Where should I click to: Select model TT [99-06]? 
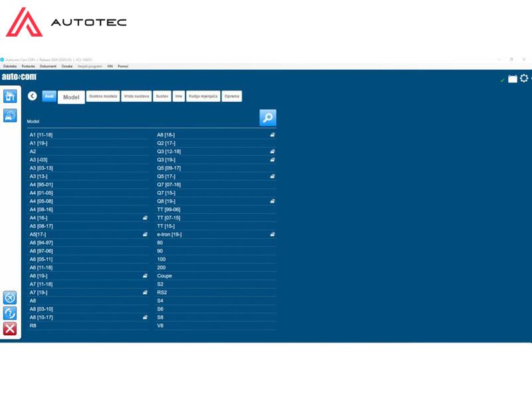click(x=215, y=209)
